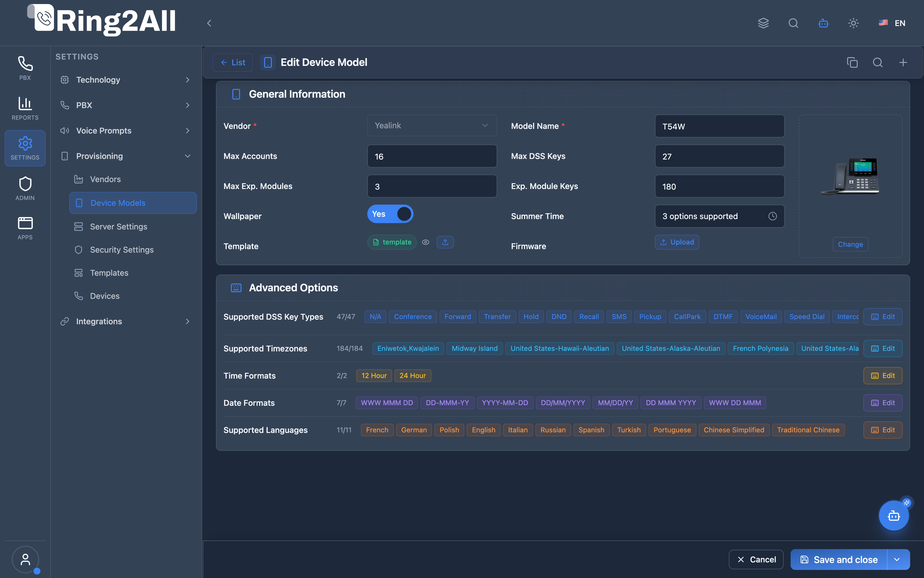The image size is (924, 578).
Task: Click the YYYY-MM-DD date format tag
Action: 505,403
